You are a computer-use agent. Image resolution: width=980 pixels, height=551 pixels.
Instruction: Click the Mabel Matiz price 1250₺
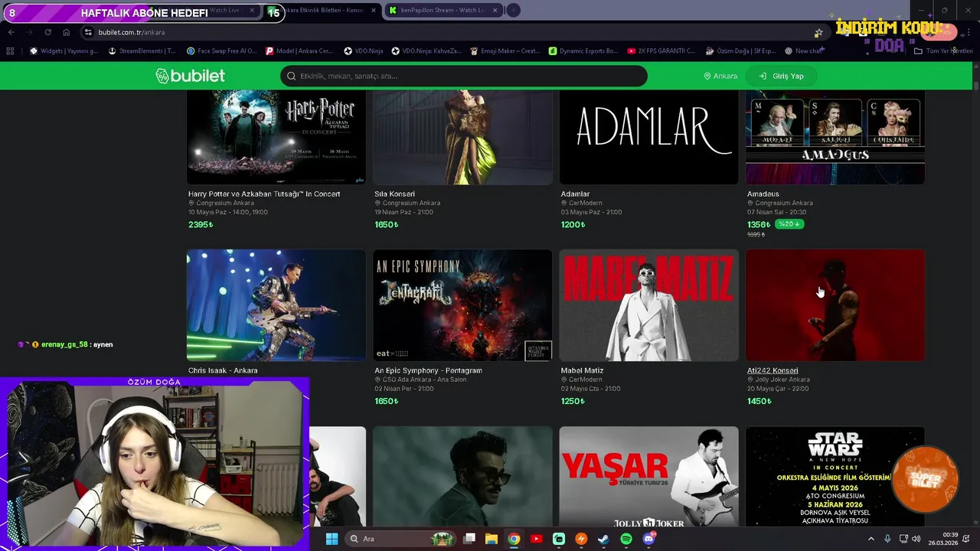[x=573, y=401]
